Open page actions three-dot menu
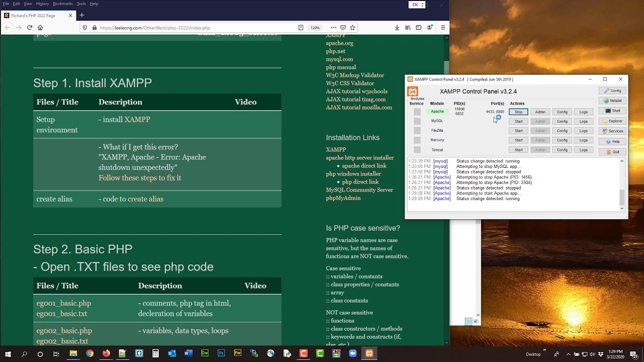This screenshot has width=644, height=362. click(x=334, y=28)
